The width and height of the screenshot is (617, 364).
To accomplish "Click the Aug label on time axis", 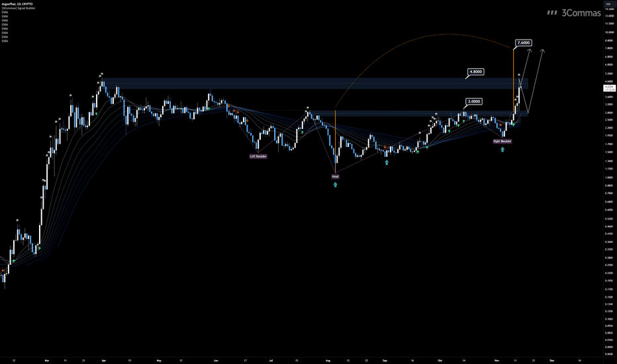I will pos(328,360).
